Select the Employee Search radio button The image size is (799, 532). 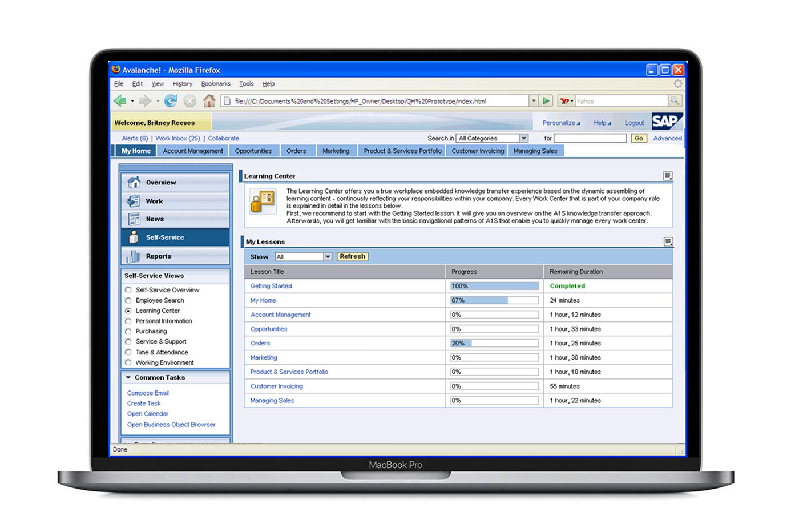click(x=128, y=300)
